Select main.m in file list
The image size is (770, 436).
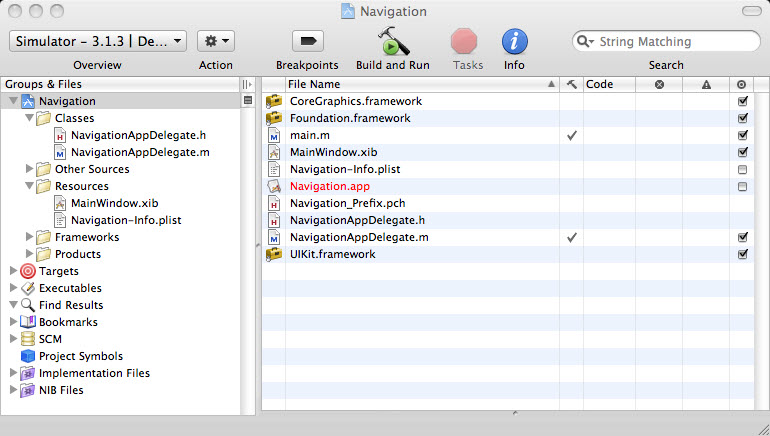pos(309,135)
